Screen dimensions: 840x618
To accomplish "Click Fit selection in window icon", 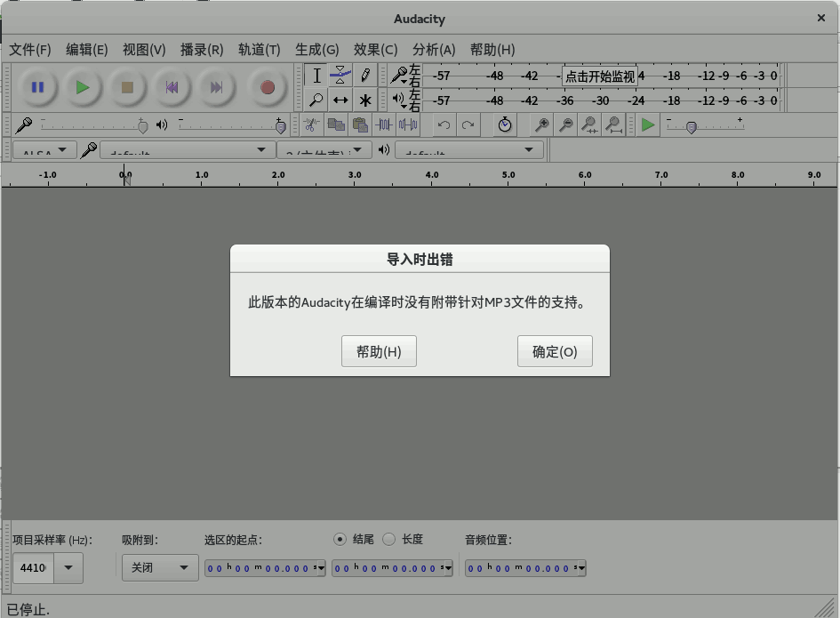I will pos(590,124).
